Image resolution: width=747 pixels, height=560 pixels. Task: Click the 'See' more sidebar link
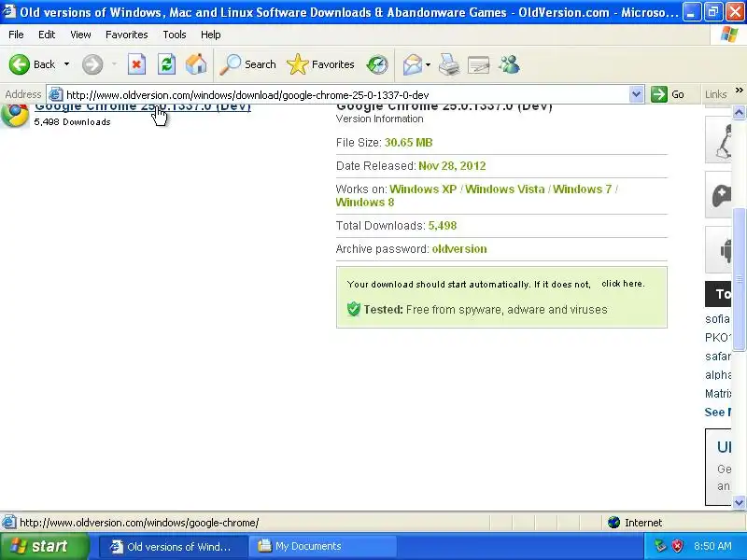pyautogui.click(x=717, y=413)
